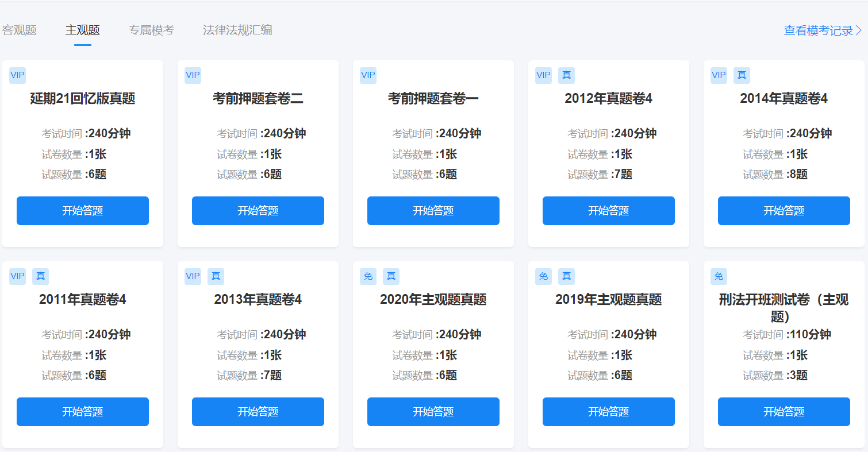Screen dimensions: 868x452
Task: Click the 免 badge on 2020年主观题真题
Action: pos(368,276)
